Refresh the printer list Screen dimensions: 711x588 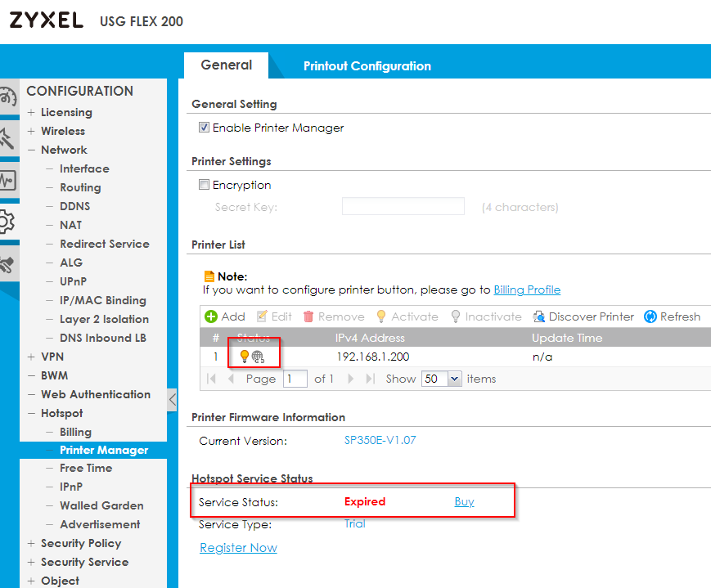650,316
